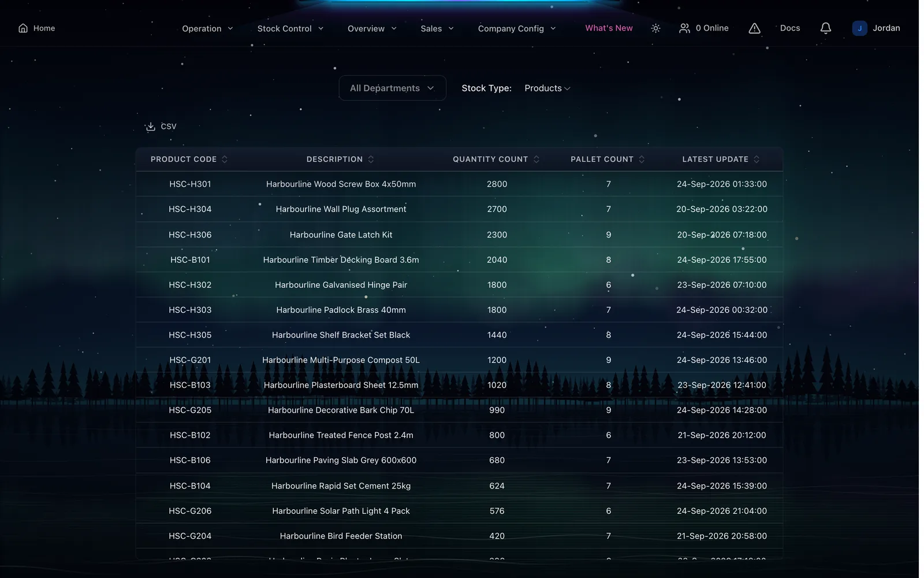Click the Home house icon
This screenshot has height=578, width=924.
point(23,28)
